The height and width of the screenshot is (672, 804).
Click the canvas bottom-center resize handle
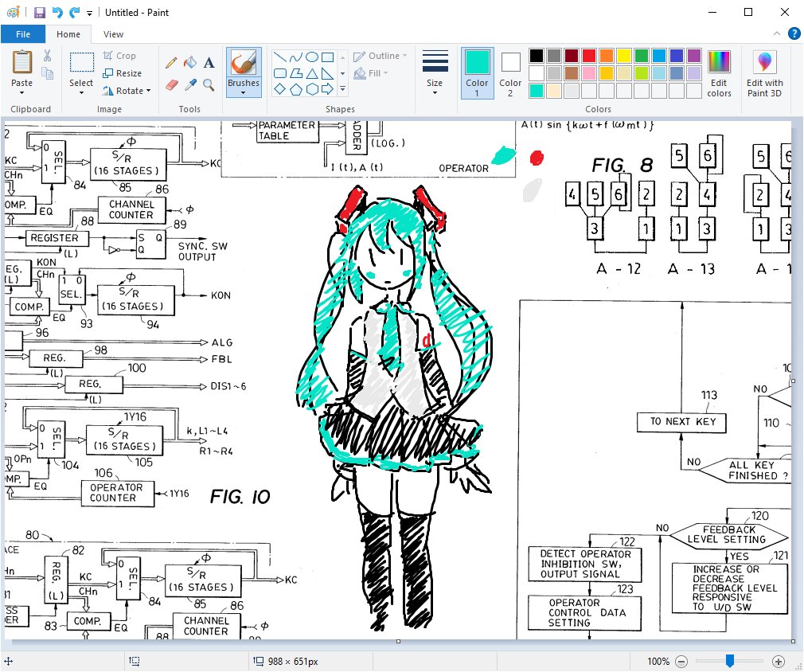pyautogui.click(x=398, y=641)
